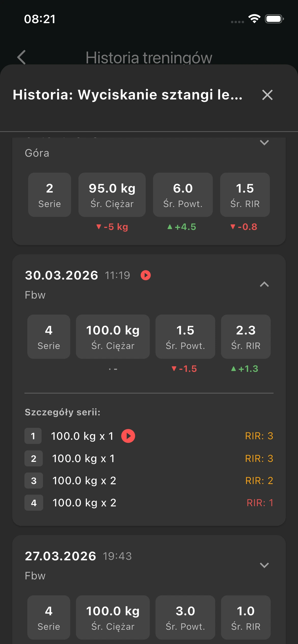The height and width of the screenshot is (644, 298).
Task: Tap the 30.03.2026 date heading
Action: click(x=61, y=275)
